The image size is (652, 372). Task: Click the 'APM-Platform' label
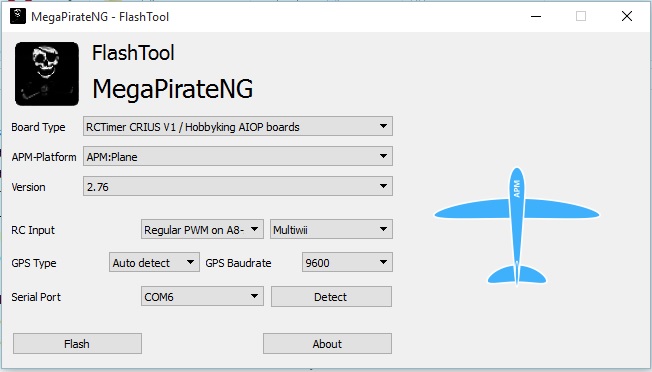tap(44, 157)
